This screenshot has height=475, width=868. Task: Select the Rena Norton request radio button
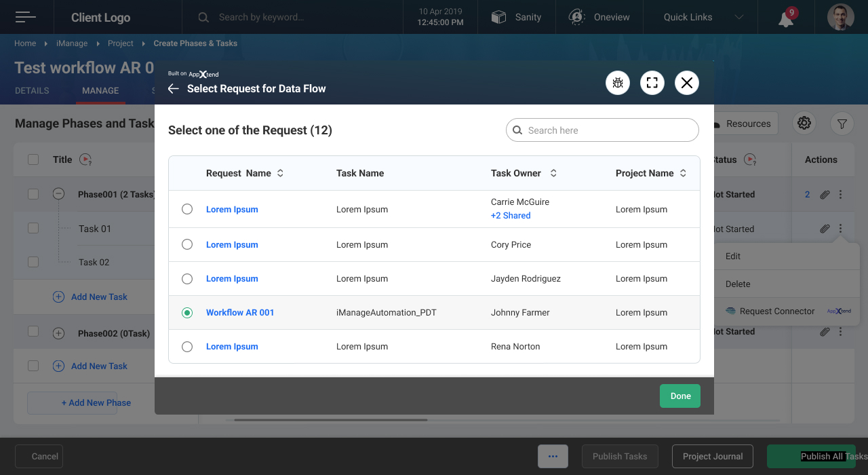187,347
